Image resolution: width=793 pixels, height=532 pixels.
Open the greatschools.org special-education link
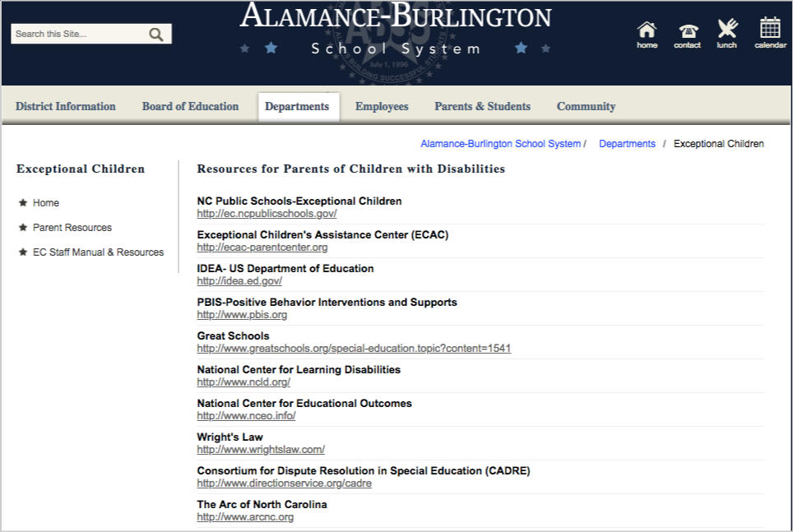(354, 349)
